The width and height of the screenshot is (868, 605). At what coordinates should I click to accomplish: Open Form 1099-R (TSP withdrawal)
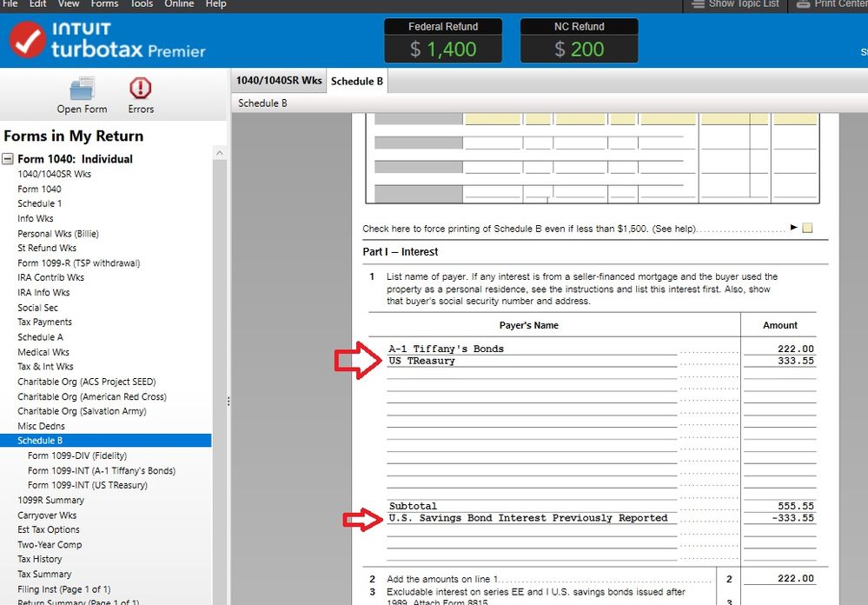click(78, 263)
